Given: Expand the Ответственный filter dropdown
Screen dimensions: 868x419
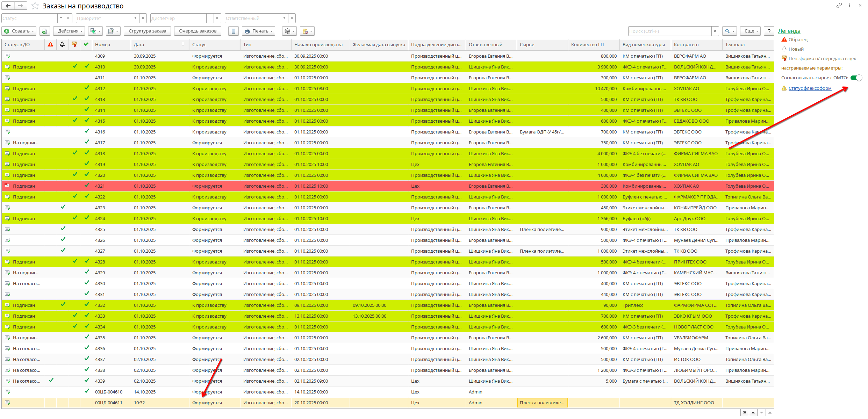Looking at the screenshot, I should [285, 18].
